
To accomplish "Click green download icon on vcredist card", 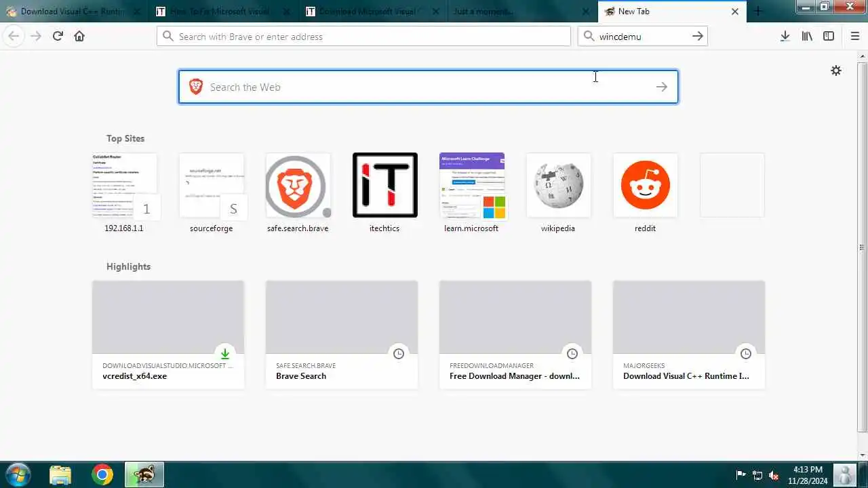I will tap(225, 354).
